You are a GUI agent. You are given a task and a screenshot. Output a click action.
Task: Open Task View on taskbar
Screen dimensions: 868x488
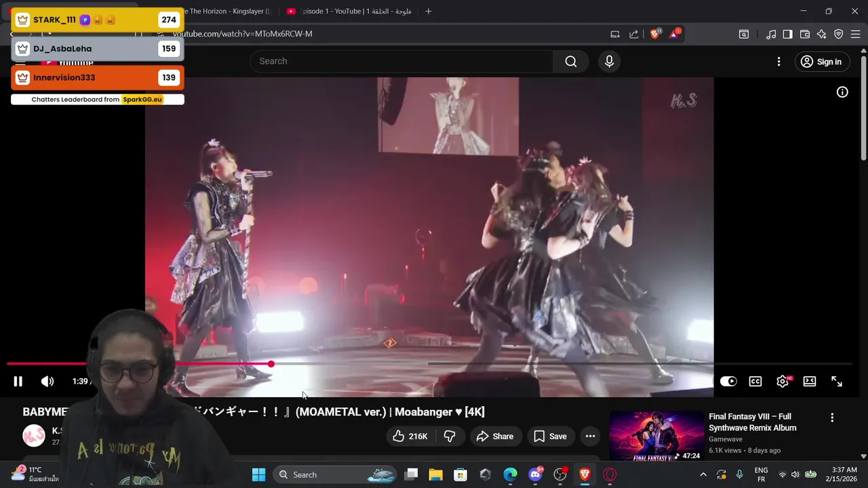[x=412, y=474]
